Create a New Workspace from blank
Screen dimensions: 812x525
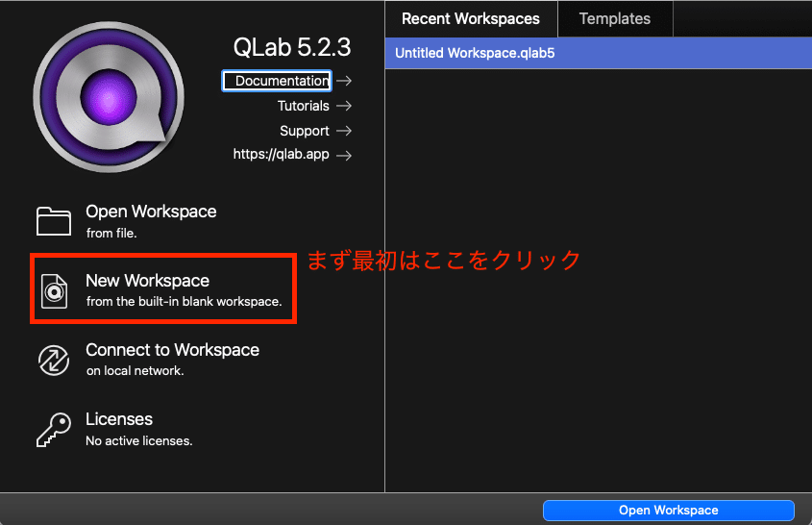[x=148, y=281]
